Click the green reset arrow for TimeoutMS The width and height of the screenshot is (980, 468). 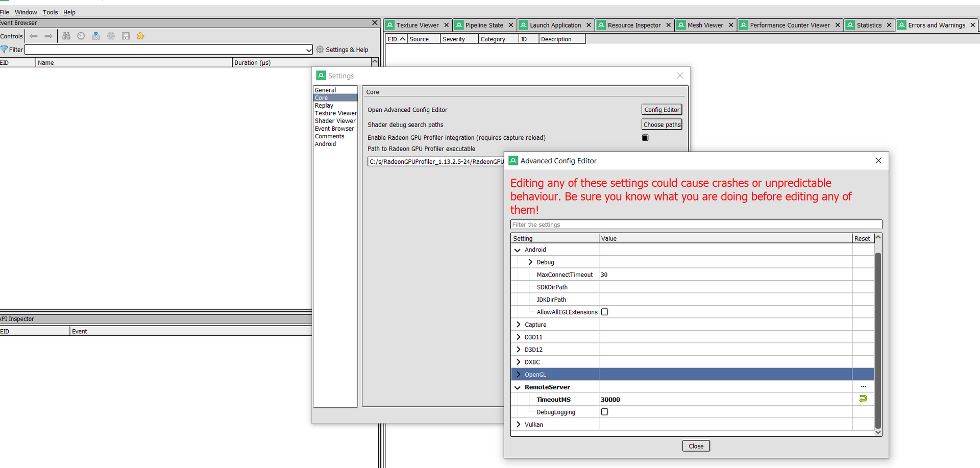coord(863,399)
